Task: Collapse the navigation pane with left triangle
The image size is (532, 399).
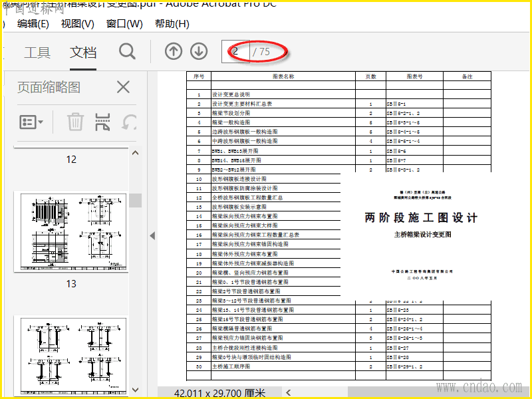Action: point(152,236)
